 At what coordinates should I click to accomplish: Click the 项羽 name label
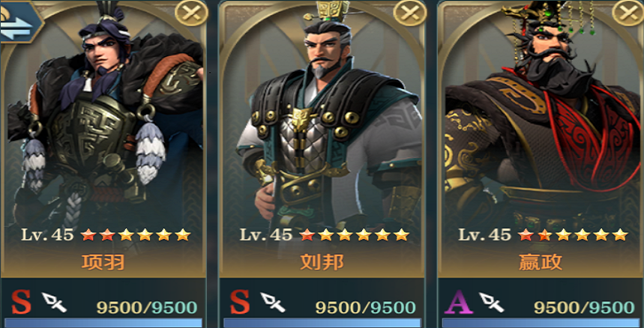tap(103, 262)
